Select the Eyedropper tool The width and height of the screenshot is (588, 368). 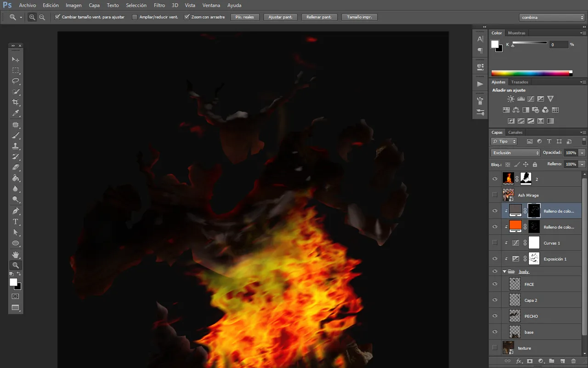coord(16,113)
